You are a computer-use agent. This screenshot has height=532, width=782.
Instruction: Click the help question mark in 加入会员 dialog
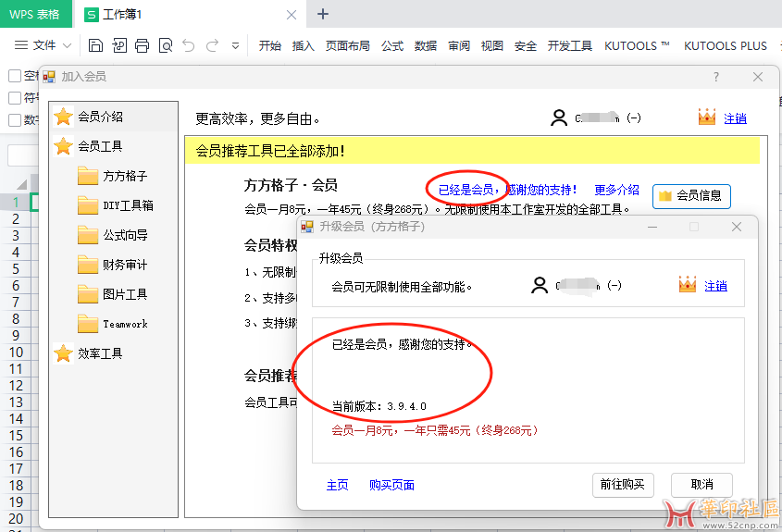[716, 77]
